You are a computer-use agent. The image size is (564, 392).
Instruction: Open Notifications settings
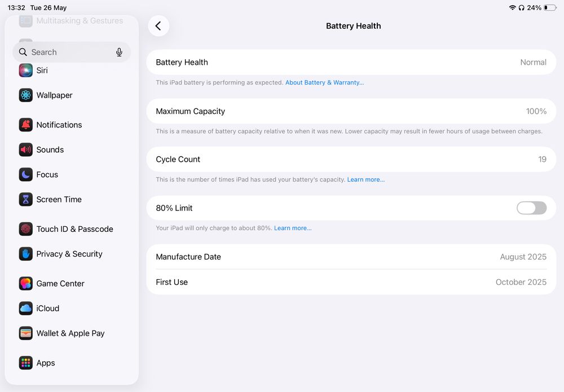click(x=72, y=125)
